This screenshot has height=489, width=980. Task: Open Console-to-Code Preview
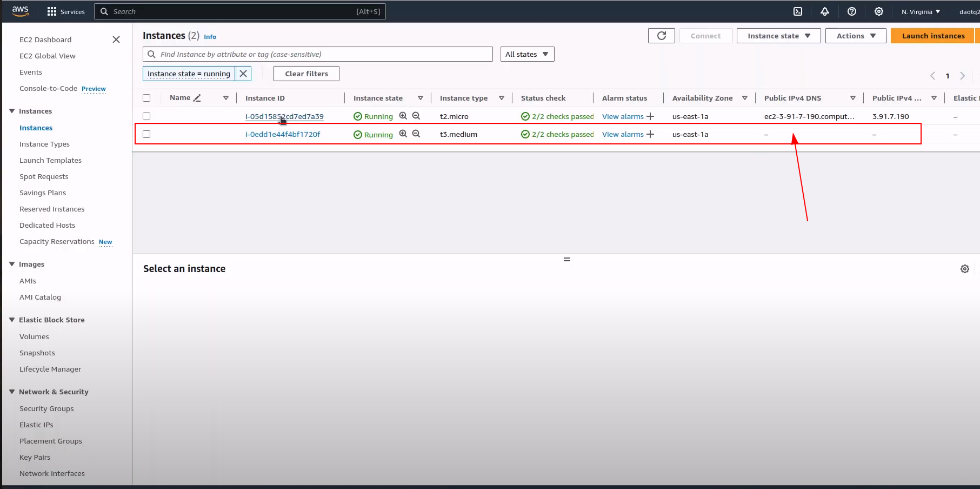pyautogui.click(x=63, y=88)
